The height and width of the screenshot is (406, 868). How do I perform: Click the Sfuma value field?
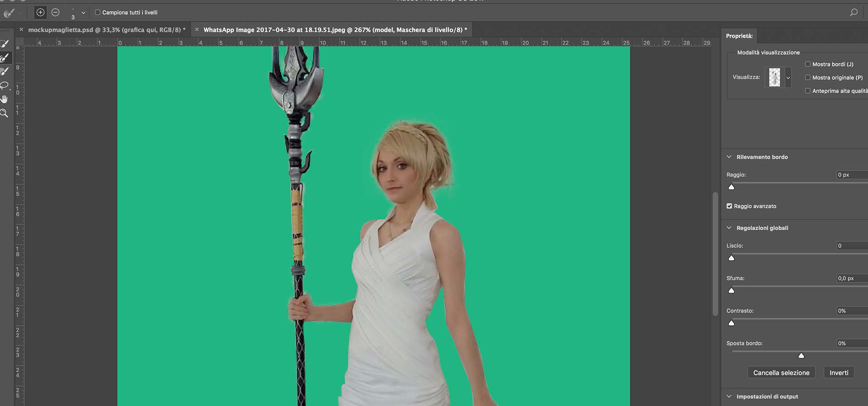coord(852,278)
